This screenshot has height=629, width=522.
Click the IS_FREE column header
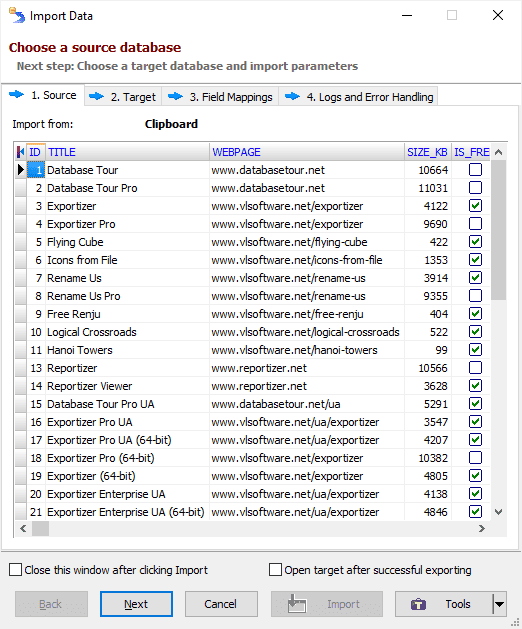coord(471,152)
